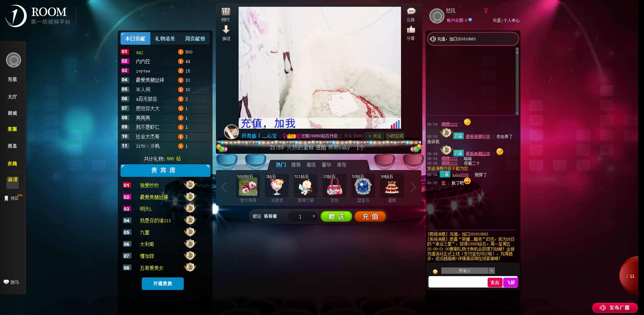Select the 热门 gift tab
This screenshot has height=315, width=644.
pos(281,165)
